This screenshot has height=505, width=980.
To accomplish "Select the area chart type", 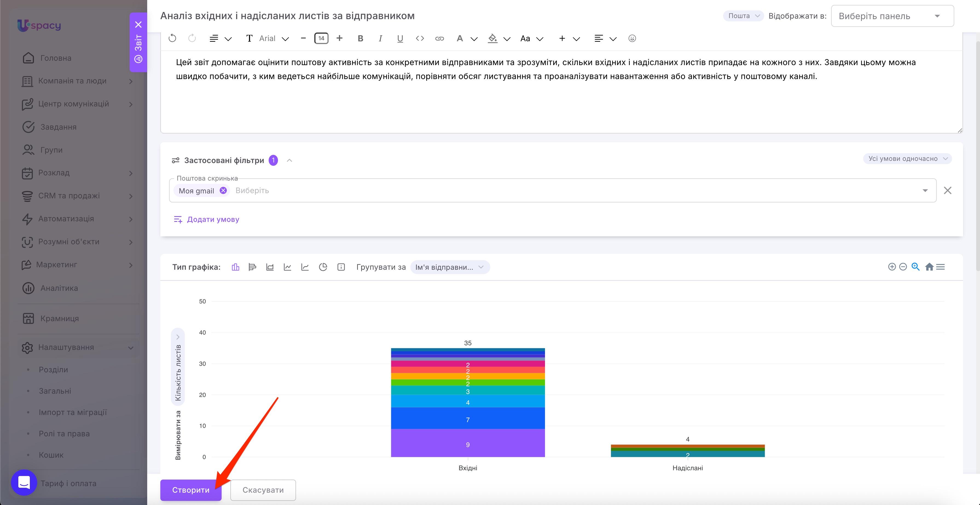I will [270, 267].
